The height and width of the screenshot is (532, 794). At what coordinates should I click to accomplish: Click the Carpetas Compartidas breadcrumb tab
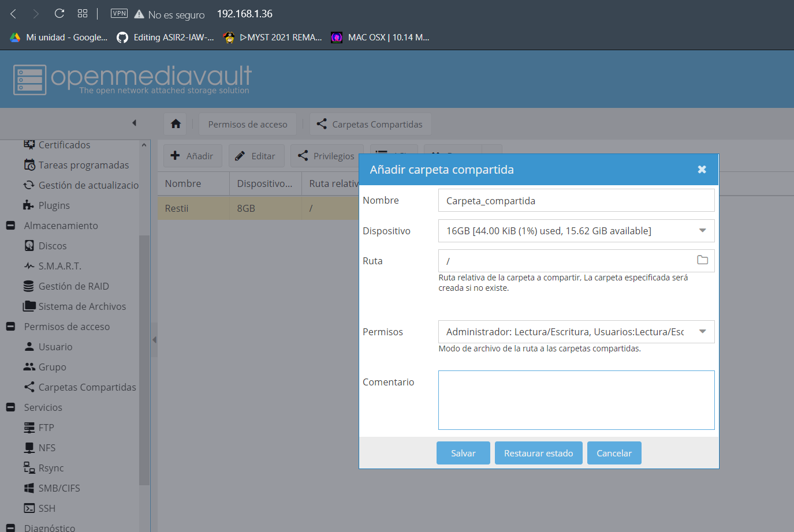tap(371, 124)
